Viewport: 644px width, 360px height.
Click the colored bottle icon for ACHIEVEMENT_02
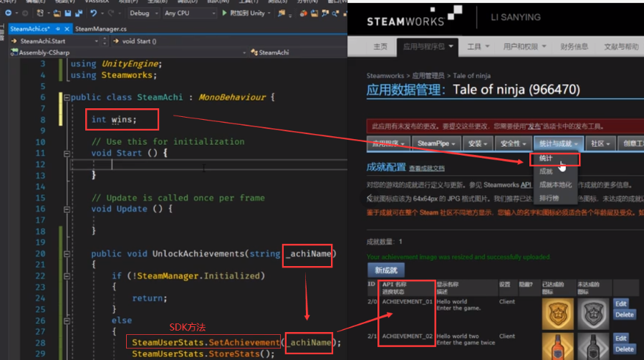[x=558, y=346]
